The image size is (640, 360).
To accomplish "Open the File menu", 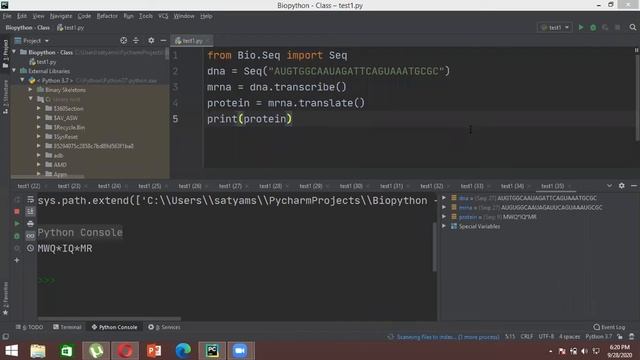I will [7, 16].
